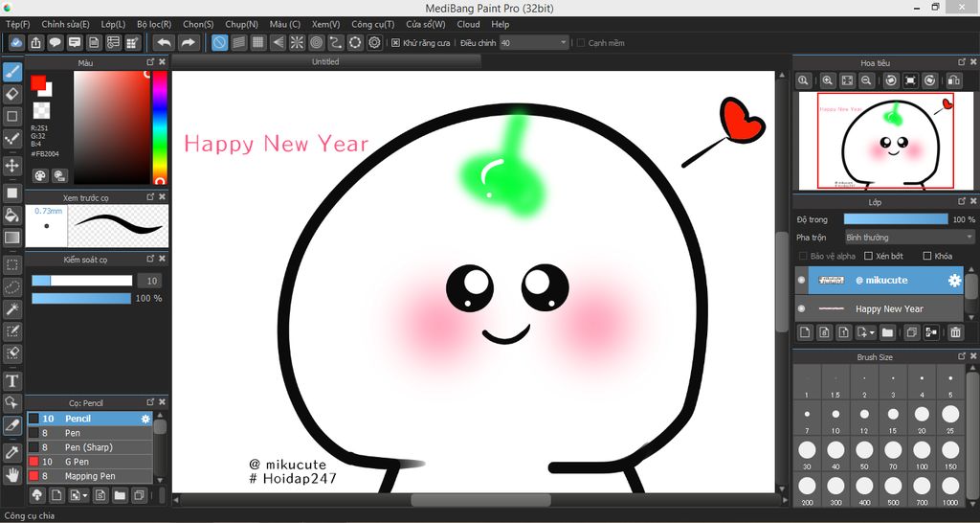
Task: Click the red foreground color swatch
Action: (x=38, y=82)
